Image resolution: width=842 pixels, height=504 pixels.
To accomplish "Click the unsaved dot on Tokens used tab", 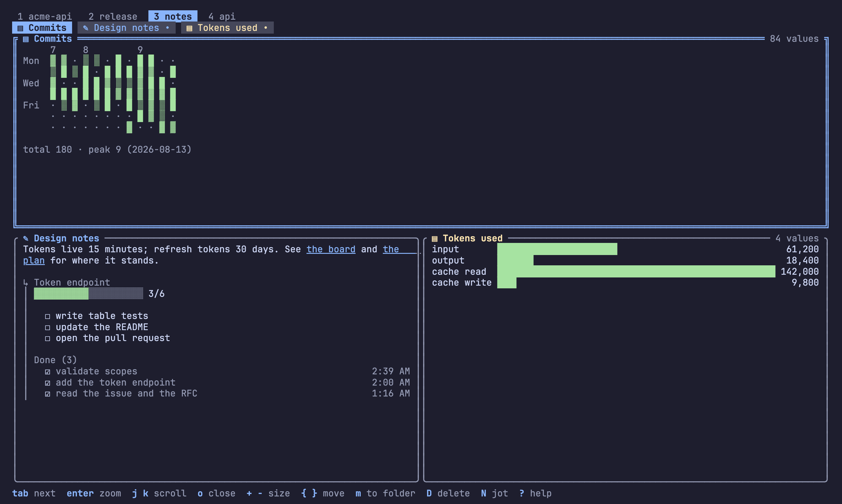I will [266, 28].
